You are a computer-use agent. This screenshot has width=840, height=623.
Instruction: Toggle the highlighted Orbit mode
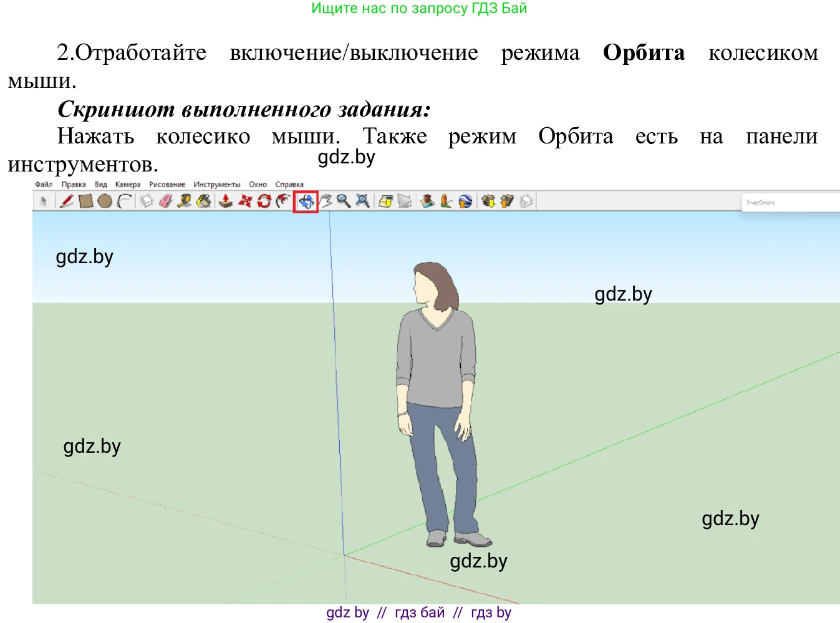point(306,201)
